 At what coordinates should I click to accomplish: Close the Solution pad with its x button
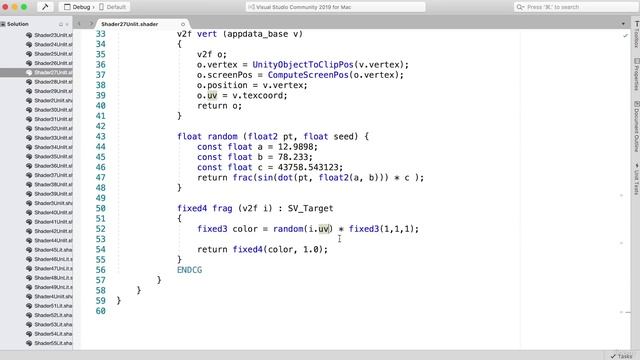(67, 24)
